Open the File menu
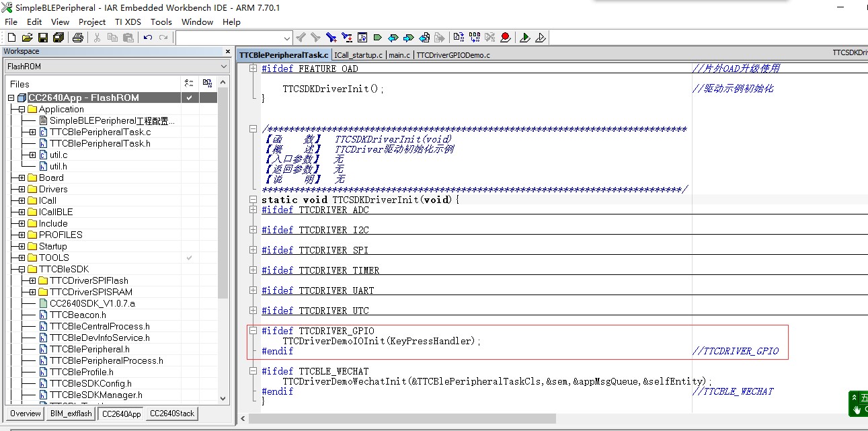 click(x=11, y=22)
